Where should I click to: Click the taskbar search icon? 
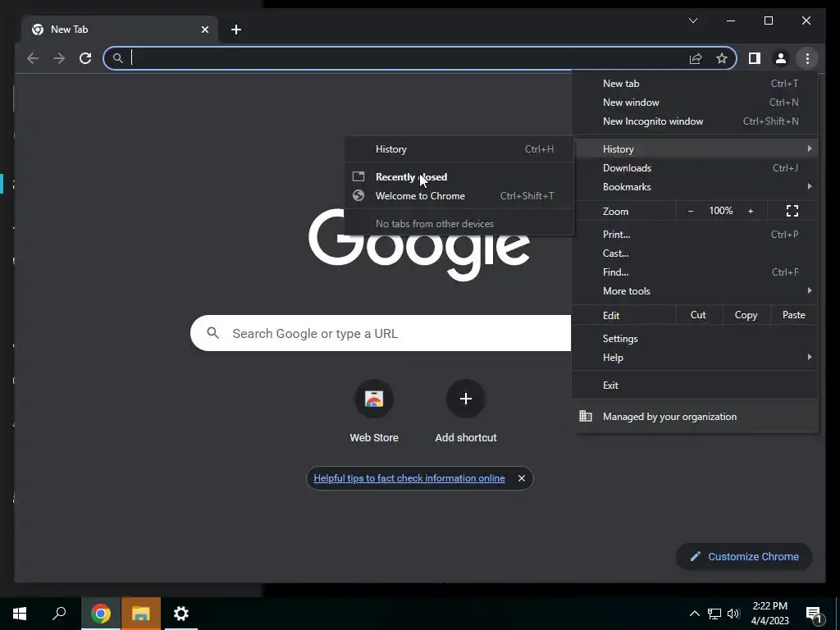59,614
